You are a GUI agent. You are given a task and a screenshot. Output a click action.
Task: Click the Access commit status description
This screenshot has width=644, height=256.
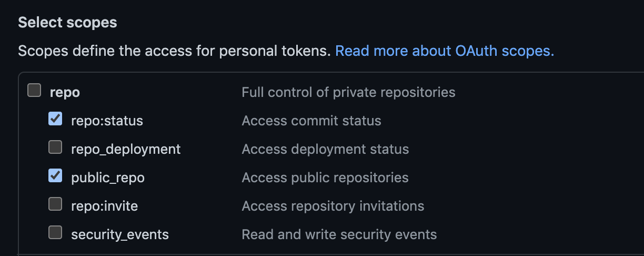[x=311, y=121]
